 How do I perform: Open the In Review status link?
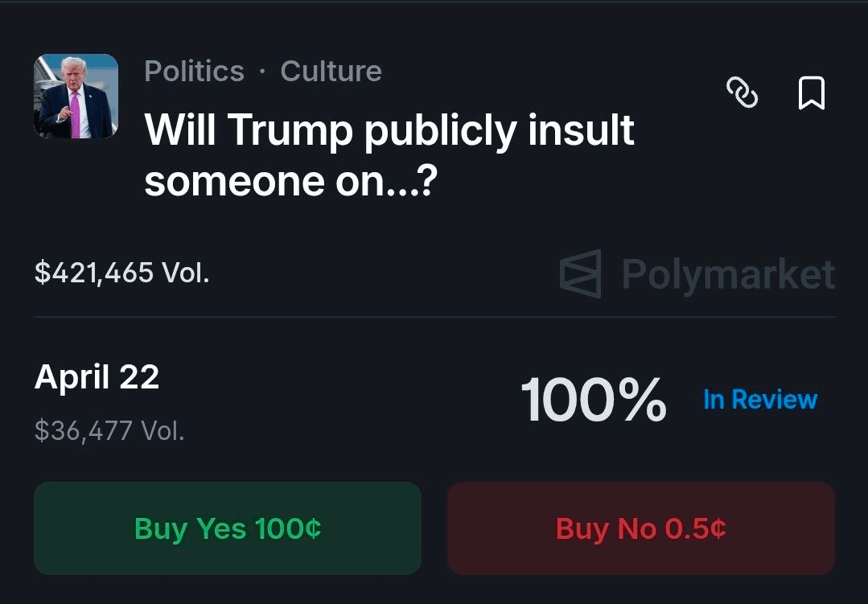coord(760,400)
